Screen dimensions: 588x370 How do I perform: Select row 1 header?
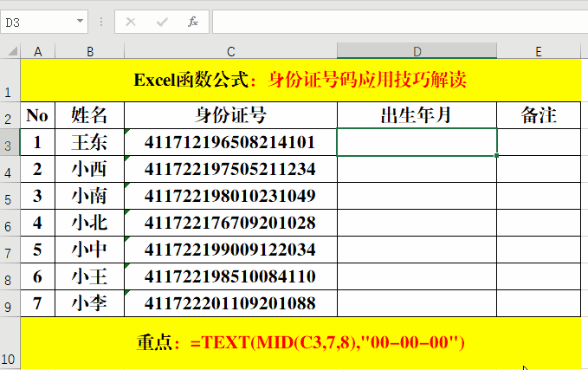(10, 80)
